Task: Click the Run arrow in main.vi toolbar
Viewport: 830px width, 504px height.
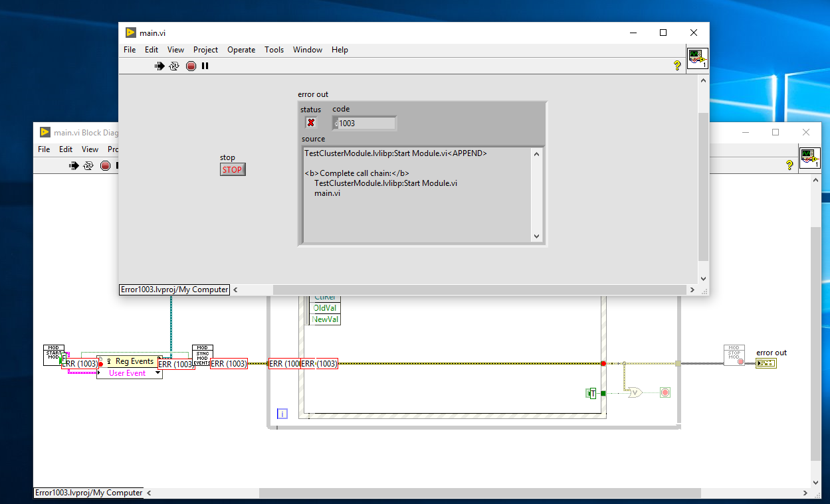Action: tap(159, 66)
